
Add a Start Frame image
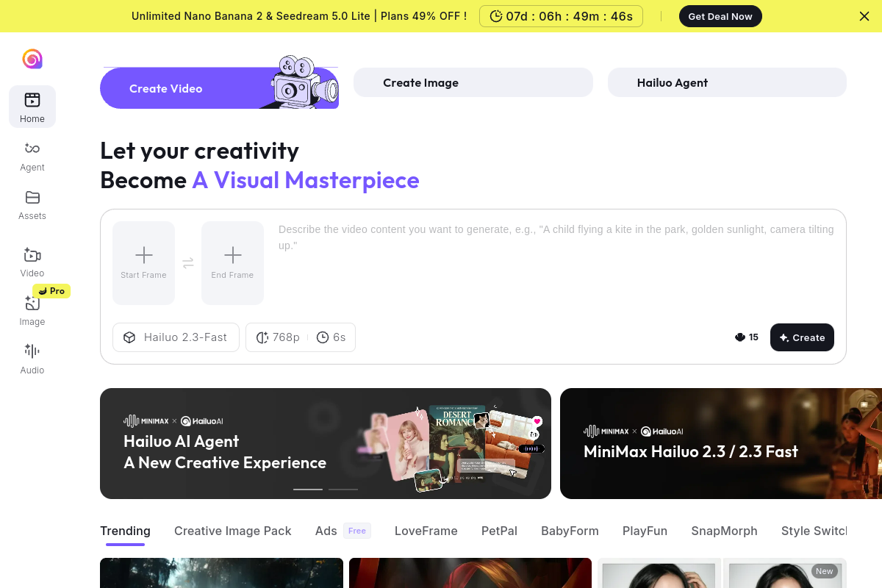click(144, 262)
